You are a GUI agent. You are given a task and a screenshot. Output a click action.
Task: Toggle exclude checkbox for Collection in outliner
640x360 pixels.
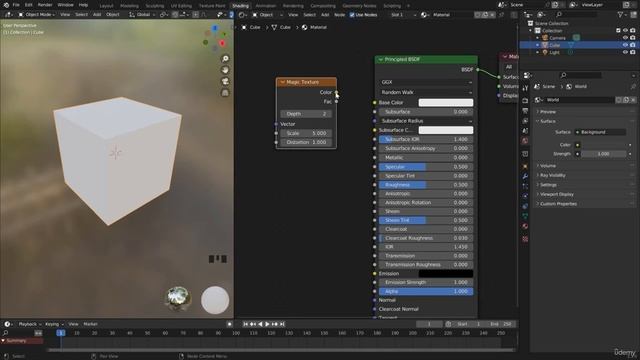(618, 31)
